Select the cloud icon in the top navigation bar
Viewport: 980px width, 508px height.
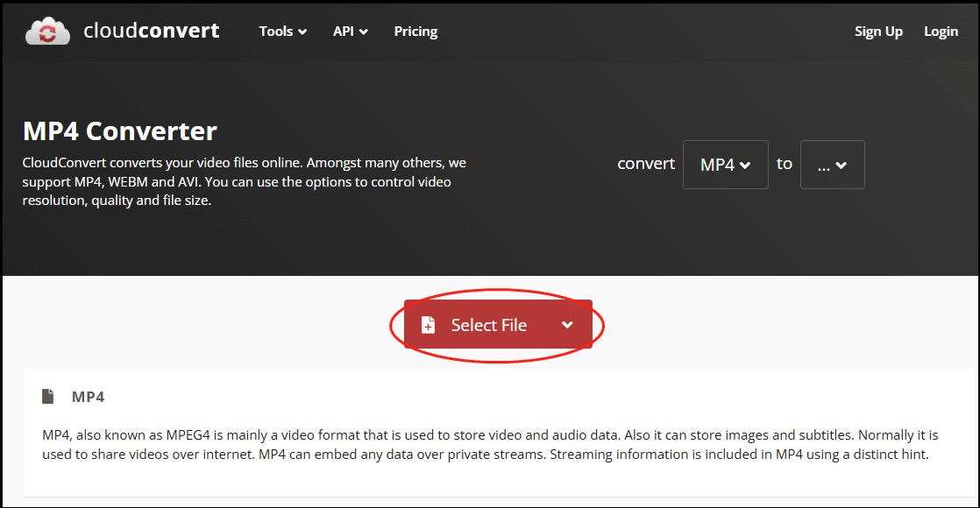pyautogui.click(x=47, y=31)
